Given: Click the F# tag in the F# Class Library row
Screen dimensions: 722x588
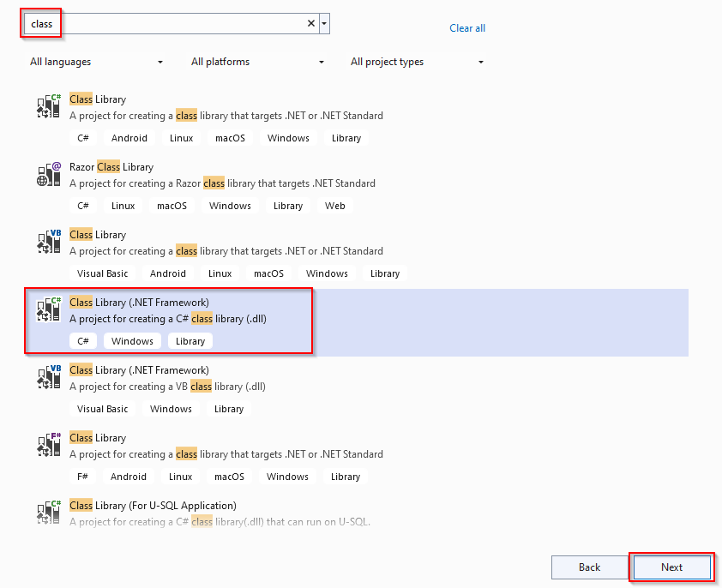Looking at the screenshot, I should [x=82, y=477].
